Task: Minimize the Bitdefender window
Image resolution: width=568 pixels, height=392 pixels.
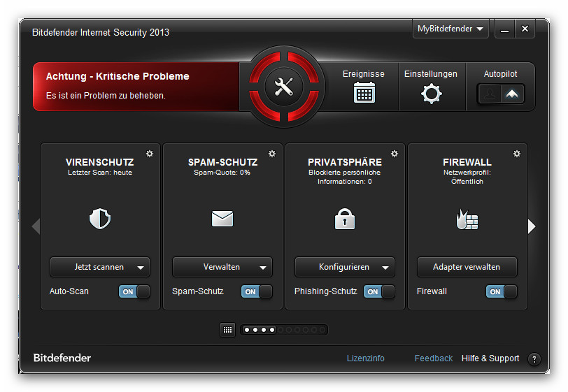Action: coord(504,29)
